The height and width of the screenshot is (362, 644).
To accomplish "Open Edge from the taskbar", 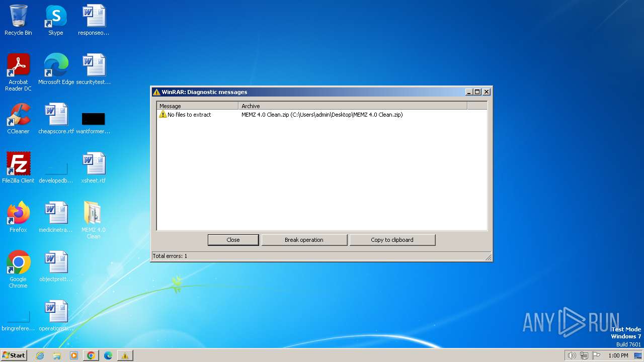I will tap(108, 355).
